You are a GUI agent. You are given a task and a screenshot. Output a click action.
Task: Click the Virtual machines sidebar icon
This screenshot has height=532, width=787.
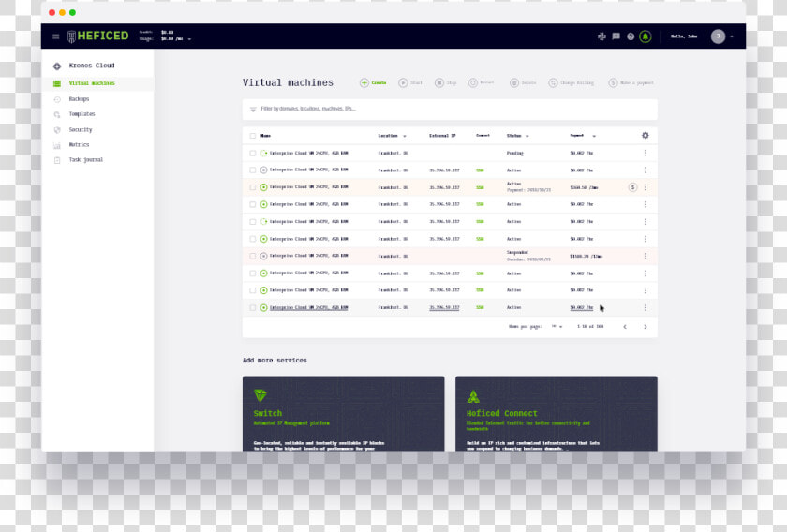(57, 83)
